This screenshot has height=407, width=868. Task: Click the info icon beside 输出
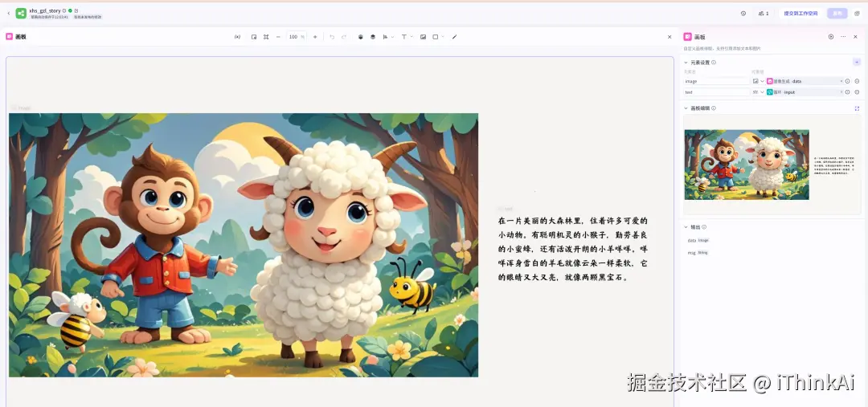point(704,227)
